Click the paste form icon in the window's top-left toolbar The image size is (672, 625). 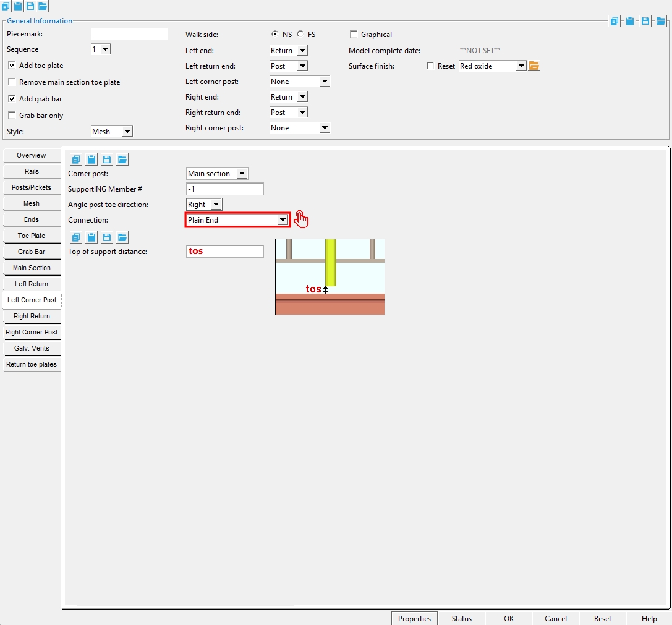(17, 6)
